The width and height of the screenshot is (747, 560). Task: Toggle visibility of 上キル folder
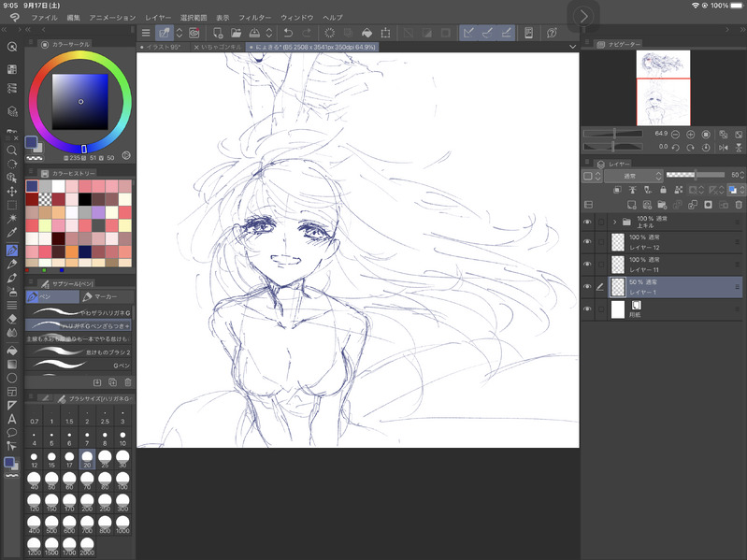pyautogui.click(x=587, y=222)
